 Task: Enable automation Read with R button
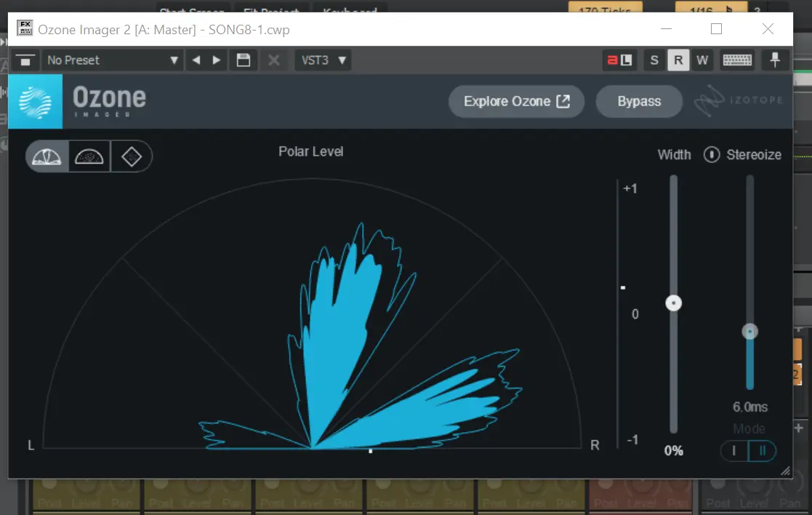tap(678, 60)
